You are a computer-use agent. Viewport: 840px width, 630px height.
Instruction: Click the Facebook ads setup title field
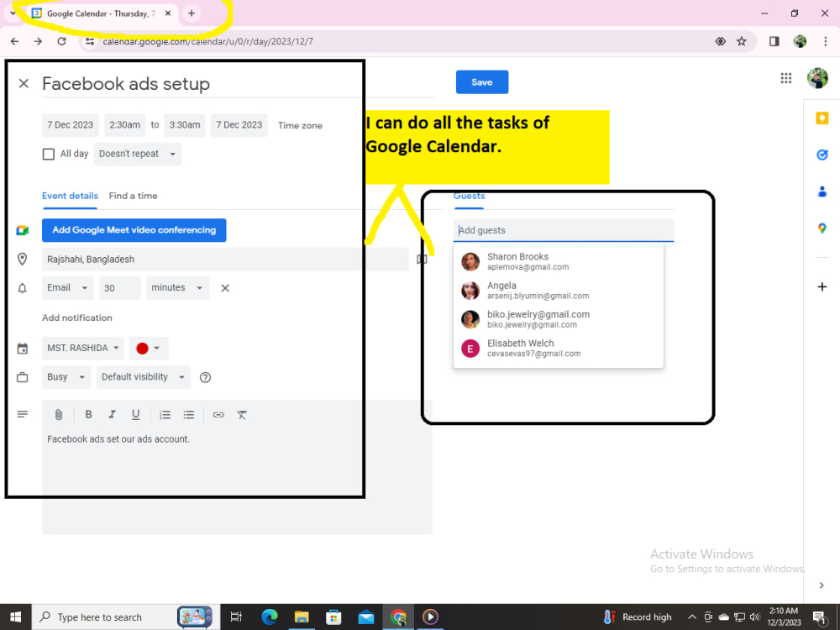pyautogui.click(x=239, y=84)
